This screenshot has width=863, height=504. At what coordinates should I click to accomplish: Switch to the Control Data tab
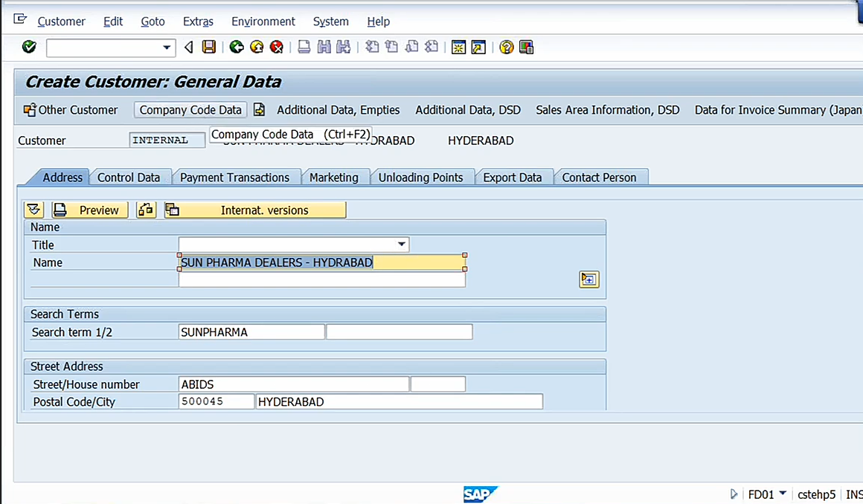tap(129, 177)
